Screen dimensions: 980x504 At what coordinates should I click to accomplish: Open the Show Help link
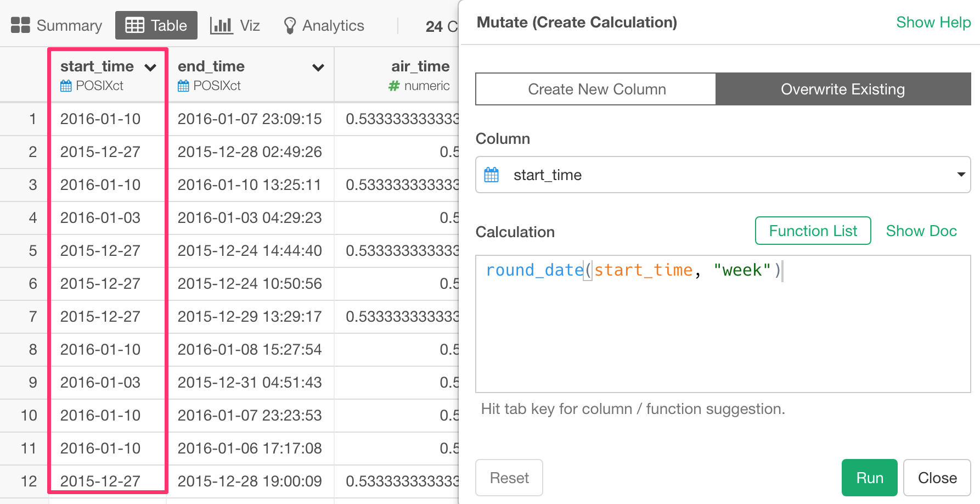pyautogui.click(x=933, y=22)
